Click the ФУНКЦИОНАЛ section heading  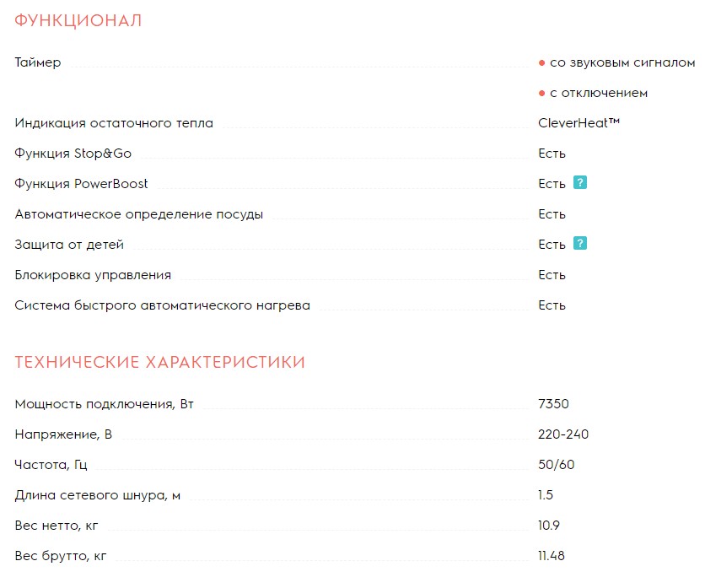pyautogui.click(x=78, y=21)
